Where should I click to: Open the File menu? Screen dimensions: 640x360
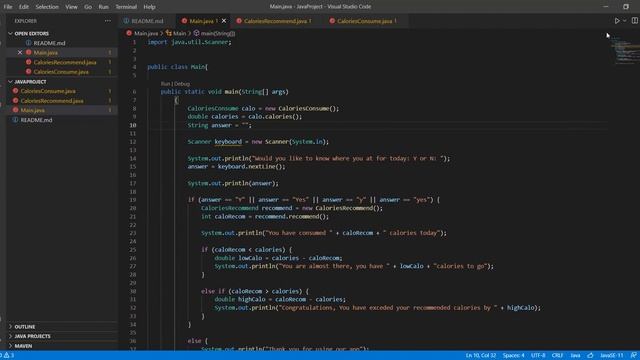coord(8,7)
